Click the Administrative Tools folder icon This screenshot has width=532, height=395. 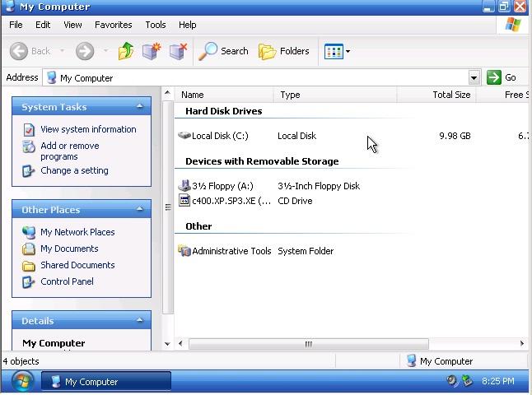pos(184,251)
